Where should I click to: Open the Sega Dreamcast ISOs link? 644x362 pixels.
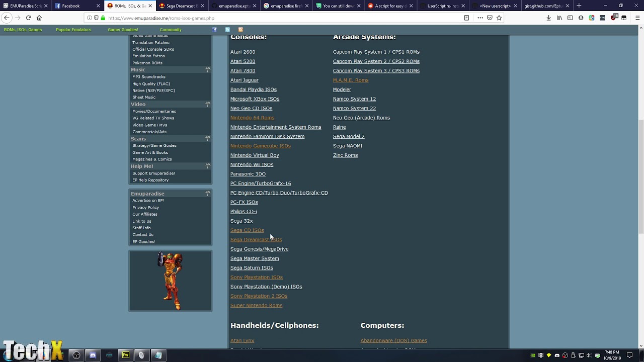[x=256, y=240]
